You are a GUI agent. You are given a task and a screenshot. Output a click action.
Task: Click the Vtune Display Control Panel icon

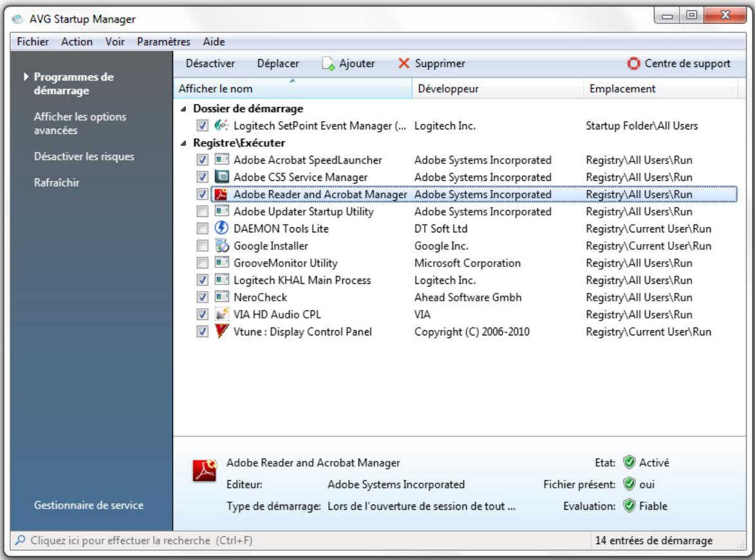(221, 331)
